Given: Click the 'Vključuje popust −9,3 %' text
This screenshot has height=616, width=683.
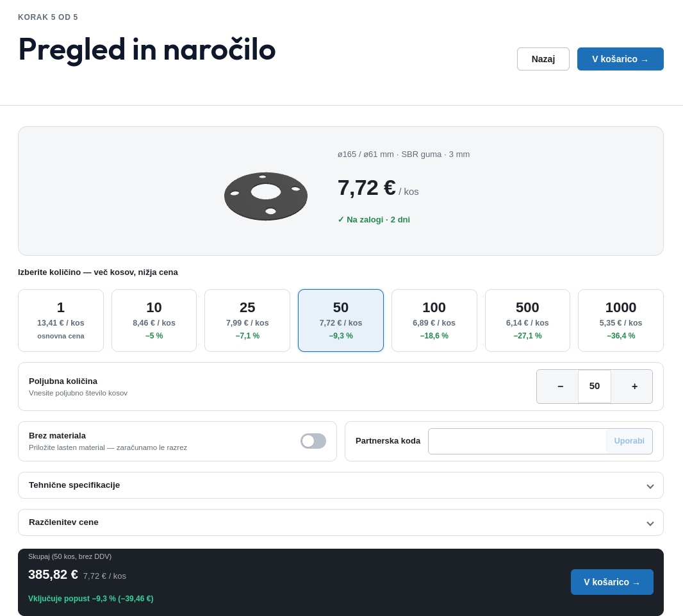Looking at the screenshot, I should 90,599.
